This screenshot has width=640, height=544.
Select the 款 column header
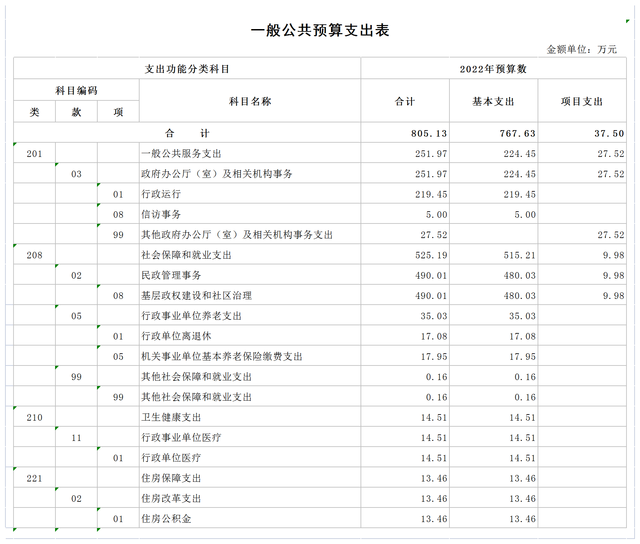pyautogui.click(x=76, y=112)
